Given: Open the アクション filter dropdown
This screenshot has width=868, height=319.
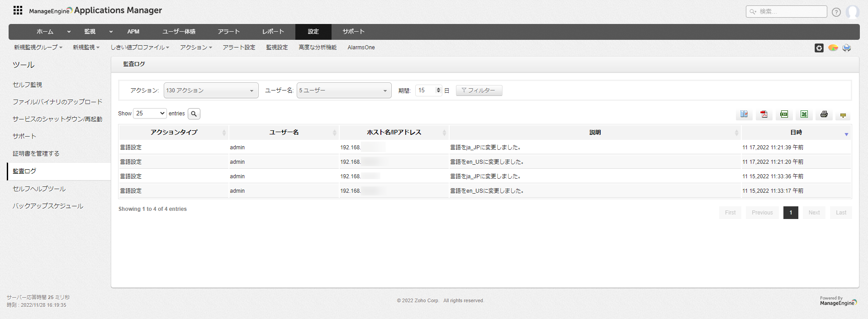Looking at the screenshot, I should tap(211, 90).
